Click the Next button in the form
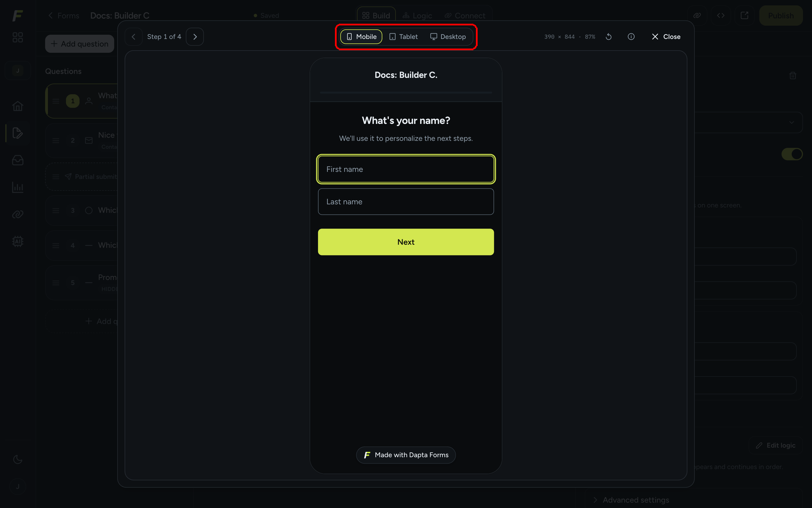 click(x=406, y=242)
